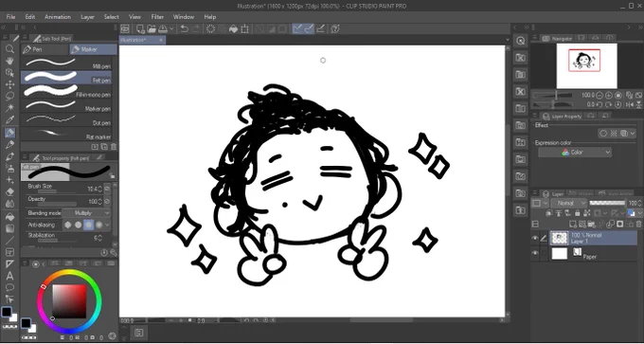Toggle flip horizontal in Navigator
The image size is (644, 344).
[x=629, y=105]
